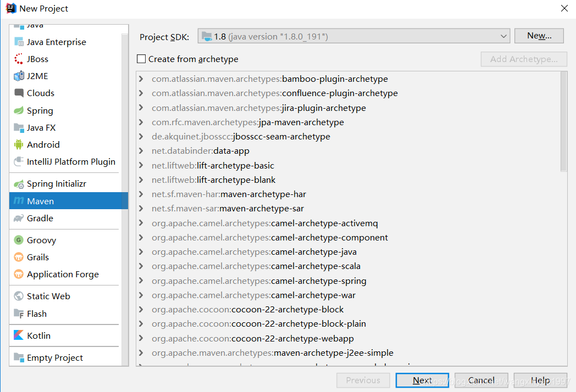Select maven-archetype-har row text
This screenshot has width=576, height=392.
(x=229, y=194)
